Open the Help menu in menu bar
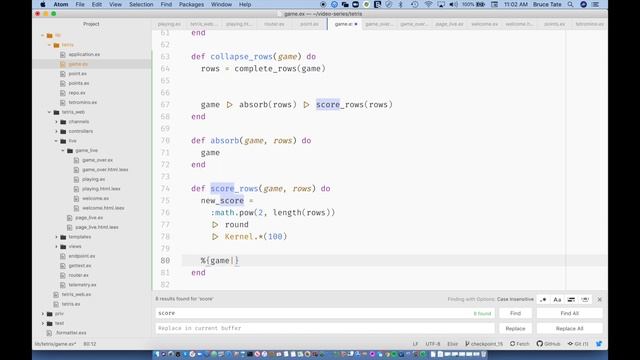 (x=245, y=4)
